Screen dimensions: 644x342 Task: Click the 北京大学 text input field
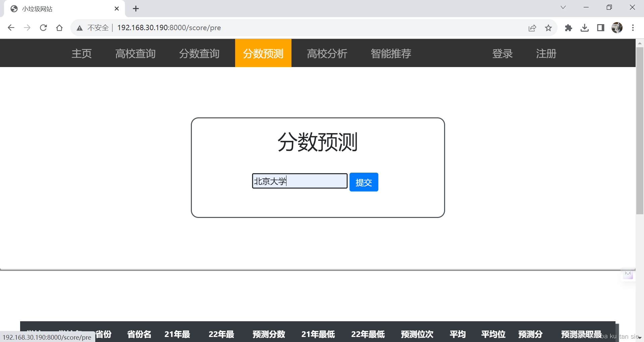tap(300, 181)
